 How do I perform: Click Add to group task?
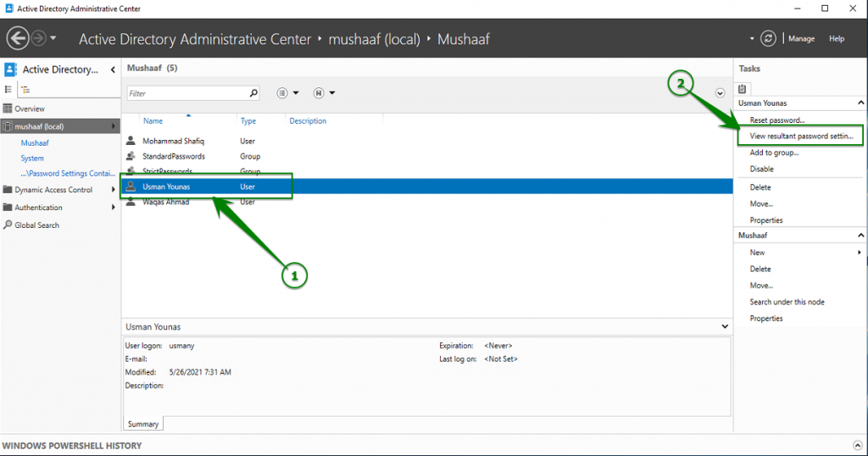click(774, 153)
